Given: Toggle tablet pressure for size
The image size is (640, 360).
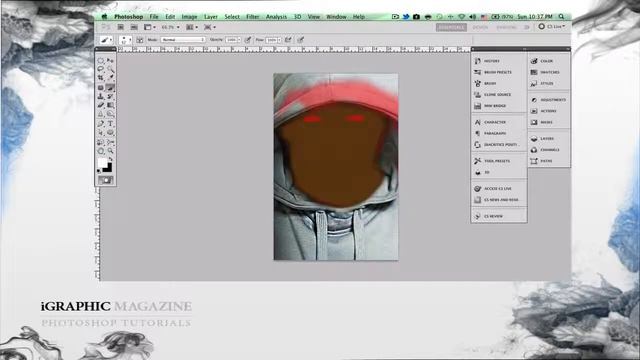Looking at the screenshot, I should coord(301,40).
